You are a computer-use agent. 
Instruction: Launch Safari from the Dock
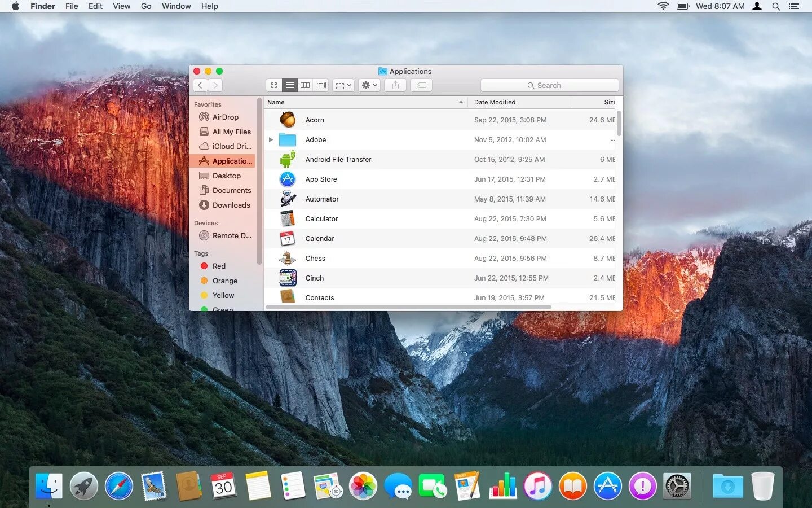coord(119,486)
